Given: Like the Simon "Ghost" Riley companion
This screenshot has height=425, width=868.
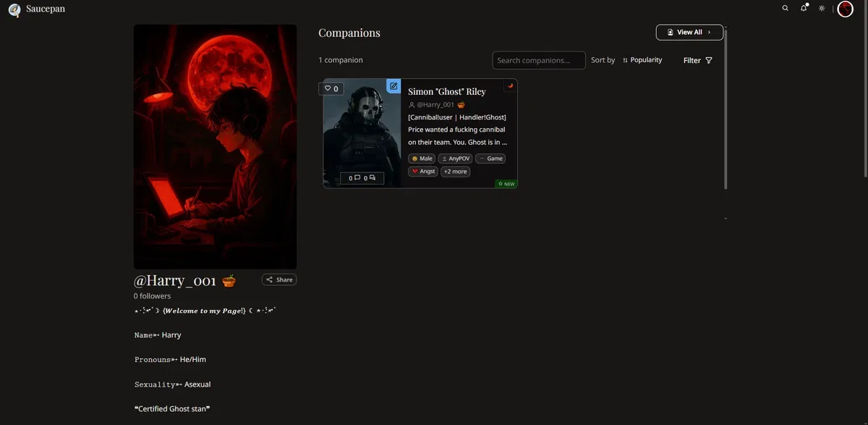Looking at the screenshot, I should click(331, 88).
